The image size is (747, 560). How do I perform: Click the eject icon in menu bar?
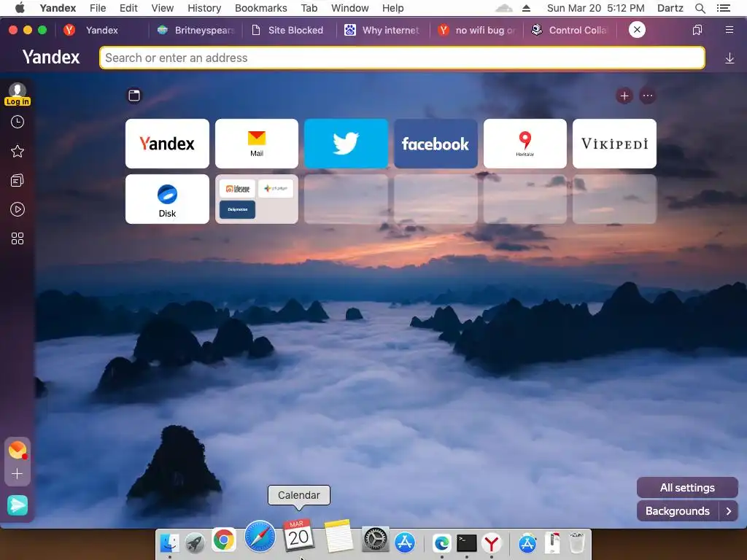click(x=527, y=8)
